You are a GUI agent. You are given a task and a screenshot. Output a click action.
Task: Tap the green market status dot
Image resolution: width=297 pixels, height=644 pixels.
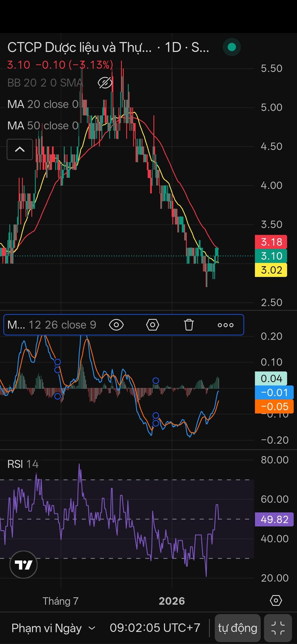click(x=232, y=47)
